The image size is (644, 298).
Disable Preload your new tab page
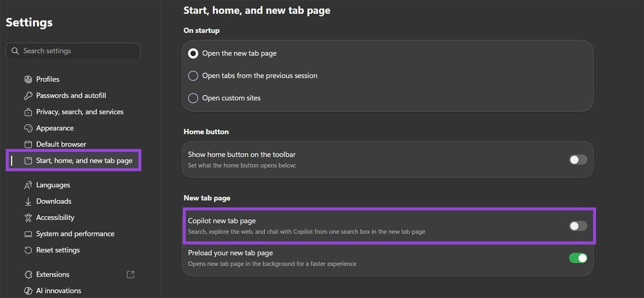(x=578, y=258)
